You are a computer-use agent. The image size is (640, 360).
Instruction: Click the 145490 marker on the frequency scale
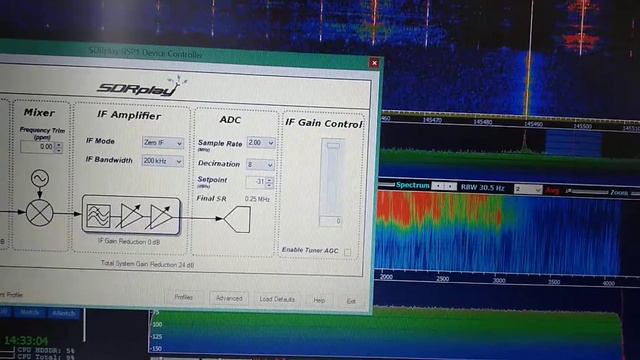533,123
